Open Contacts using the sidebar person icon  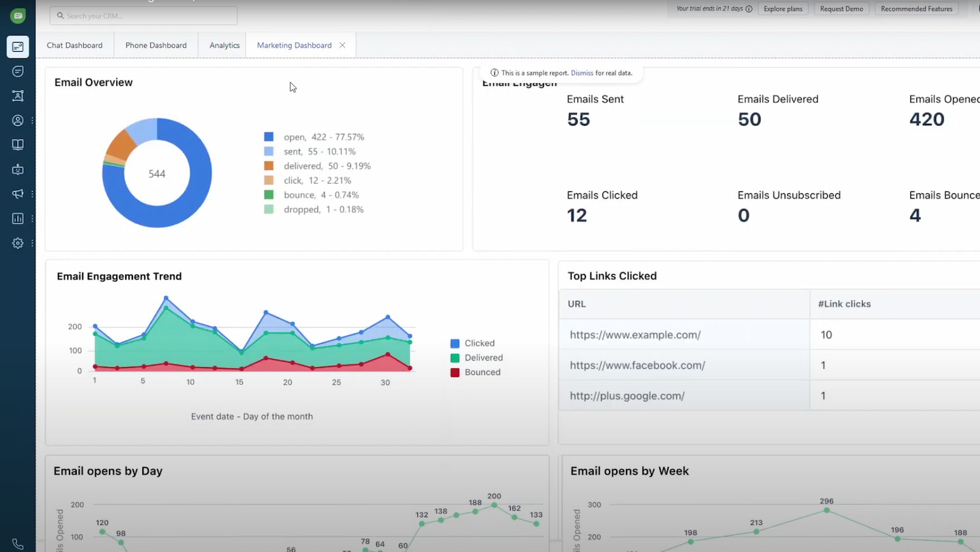pyautogui.click(x=18, y=121)
